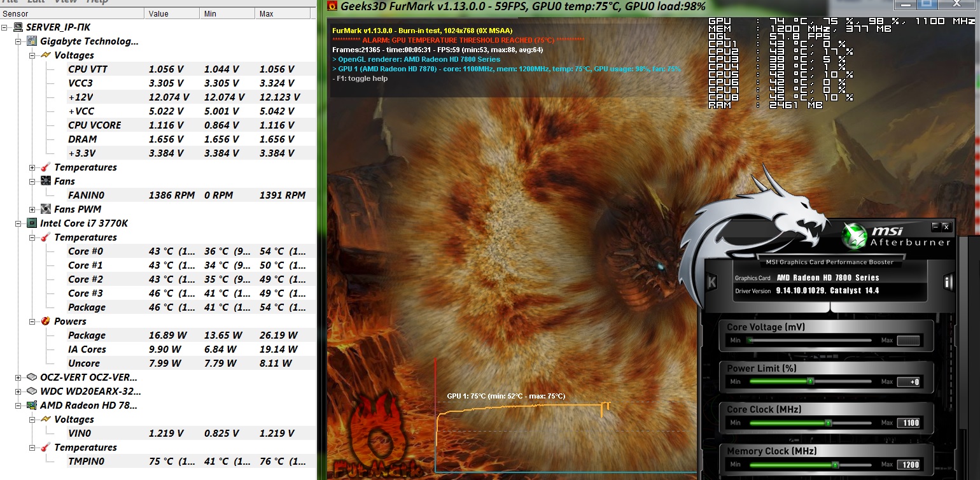Expand the Gigabyte Temperatures group
Screen dimensions: 980x480
[x=32, y=167]
